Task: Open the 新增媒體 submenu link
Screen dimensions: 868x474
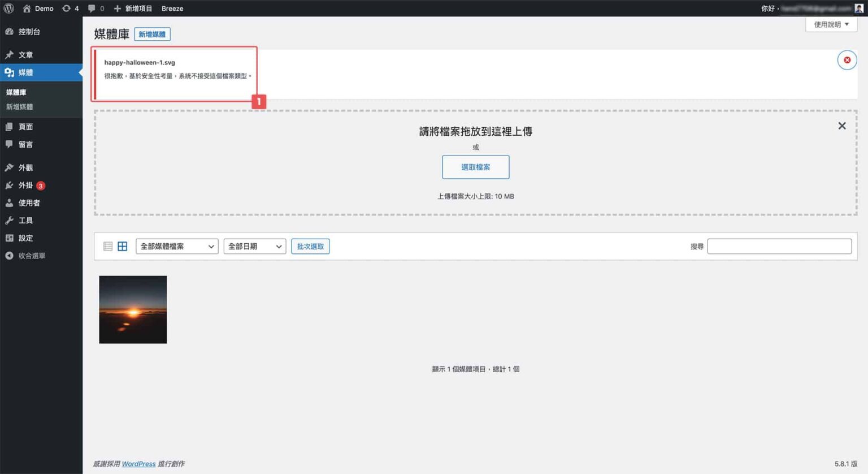Action: coord(19,107)
